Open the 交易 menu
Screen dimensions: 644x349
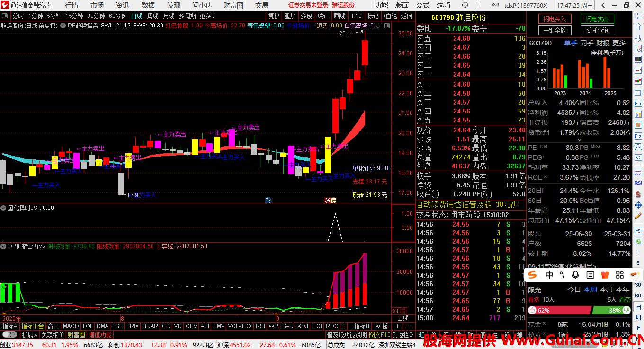262,5
